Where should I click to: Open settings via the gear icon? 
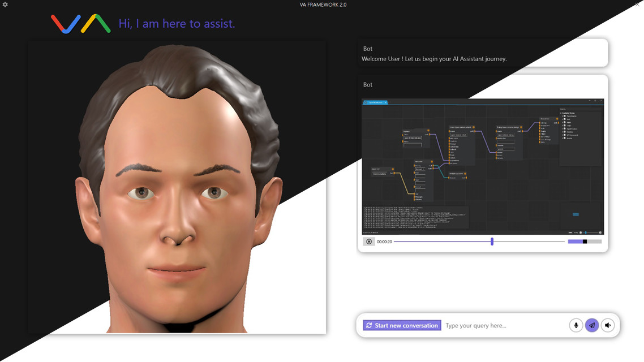pos(5,5)
